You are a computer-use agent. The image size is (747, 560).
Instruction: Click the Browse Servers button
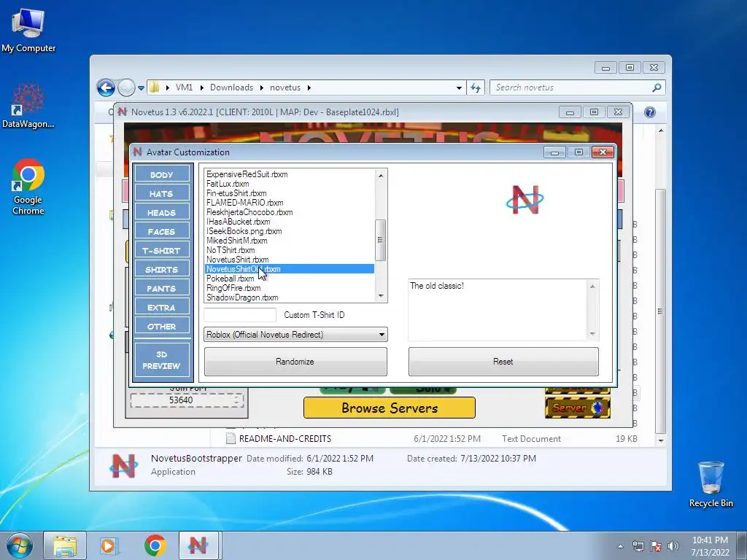(x=390, y=408)
